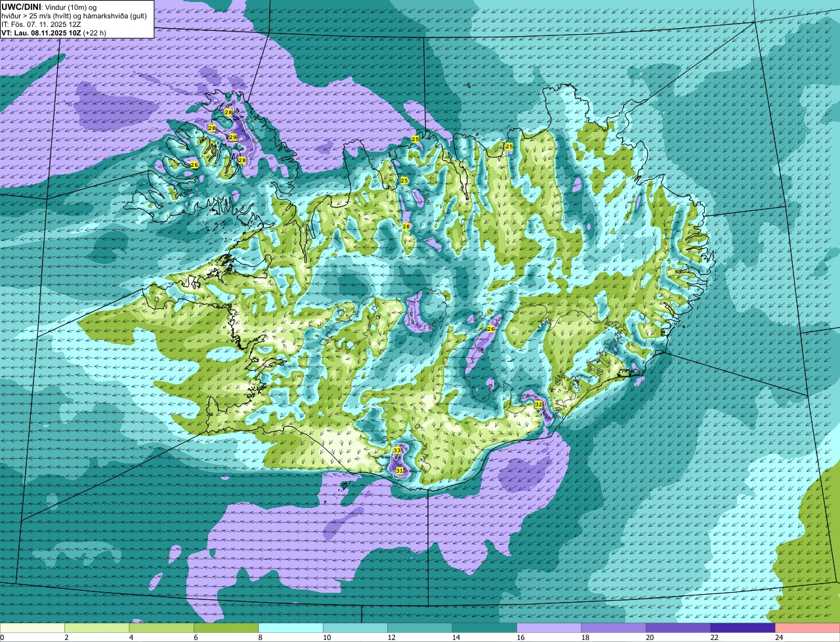Click the legend tick label 4

tap(130, 637)
